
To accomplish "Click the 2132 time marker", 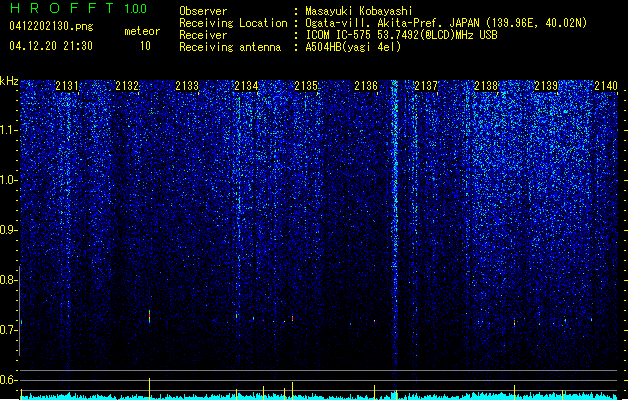I will 127,86.
